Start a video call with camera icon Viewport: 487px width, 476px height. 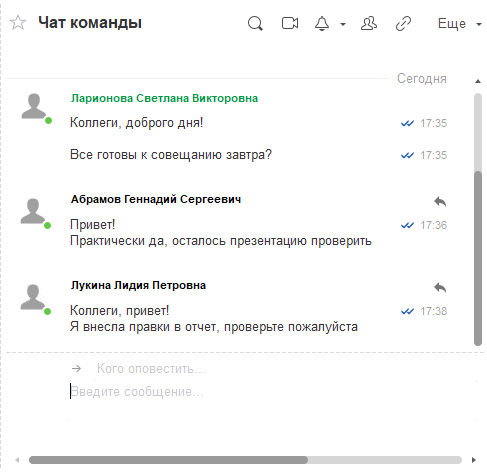pos(290,23)
